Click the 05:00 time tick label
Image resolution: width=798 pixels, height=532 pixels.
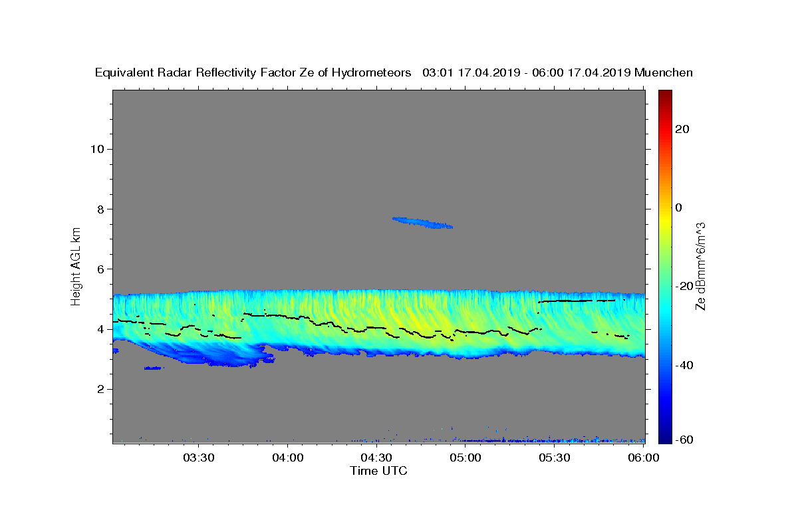[465, 458]
